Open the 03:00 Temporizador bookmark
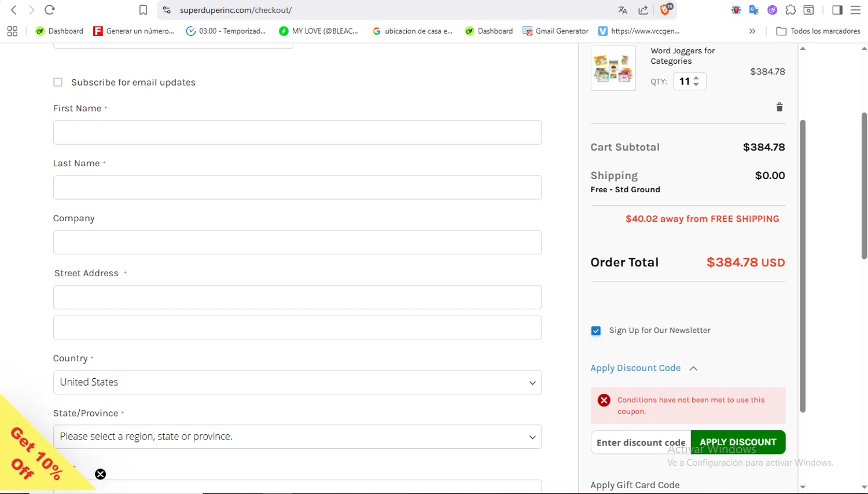 point(226,31)
